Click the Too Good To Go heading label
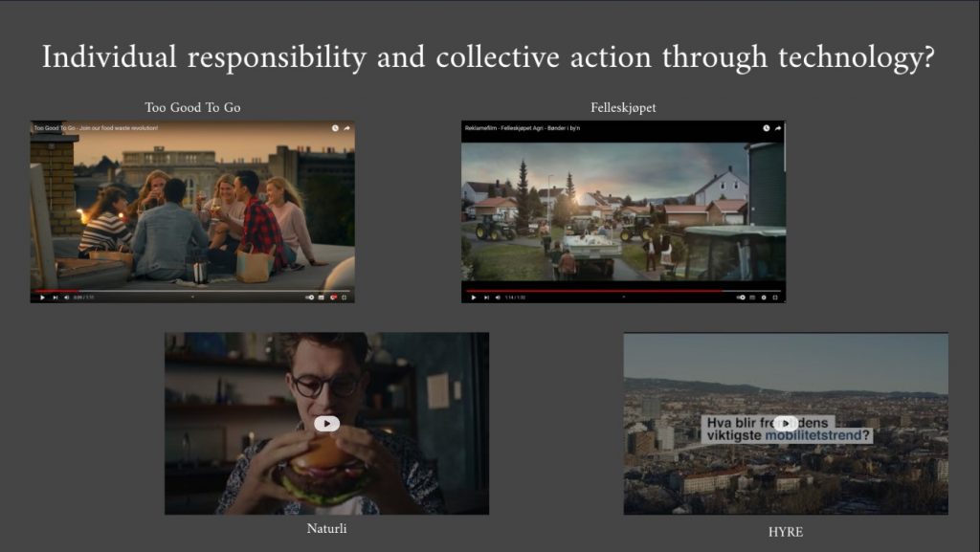This screenshot has width=980, height=552. point(192,107)
